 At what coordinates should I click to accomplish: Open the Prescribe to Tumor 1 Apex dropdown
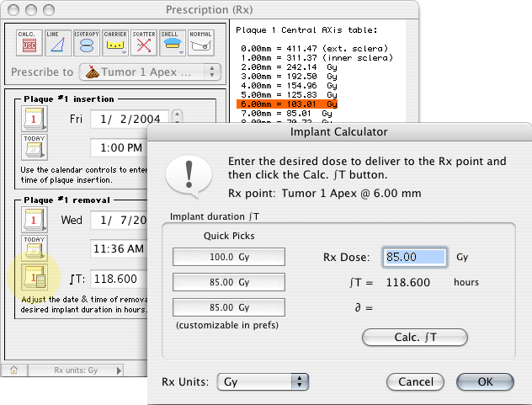click(x=150, y=72)
